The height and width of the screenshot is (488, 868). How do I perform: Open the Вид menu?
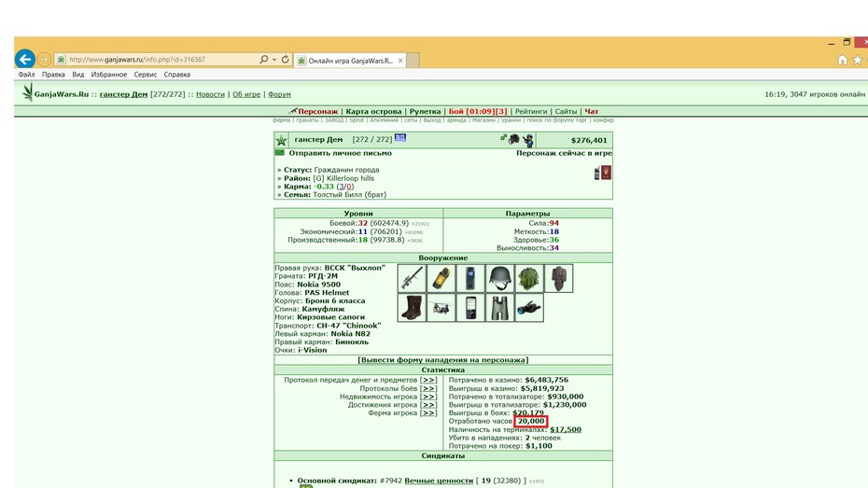[78, 75]
